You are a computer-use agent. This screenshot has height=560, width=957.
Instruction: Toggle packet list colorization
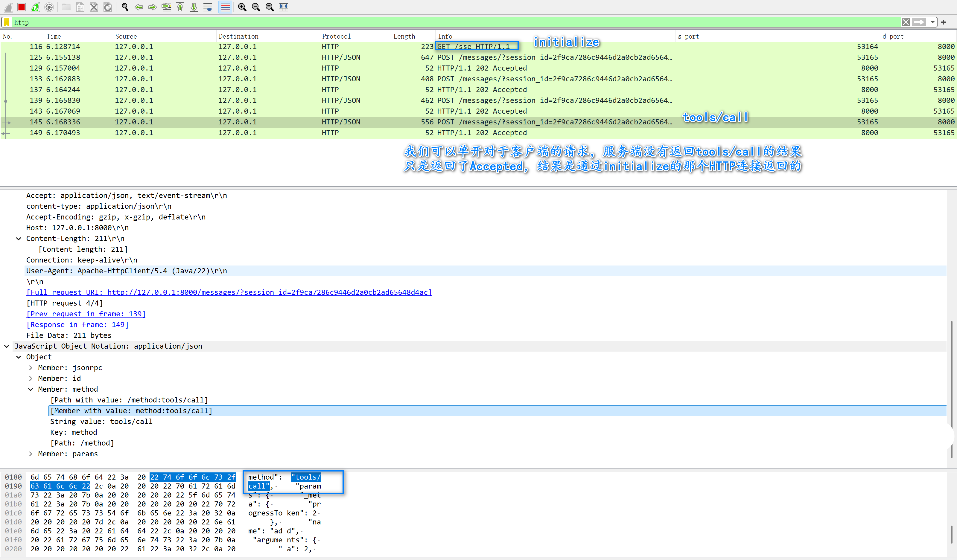[225, 7]
